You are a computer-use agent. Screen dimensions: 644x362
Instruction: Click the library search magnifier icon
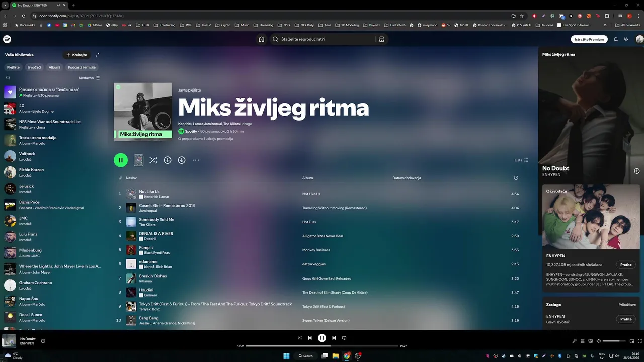(8, 78)
